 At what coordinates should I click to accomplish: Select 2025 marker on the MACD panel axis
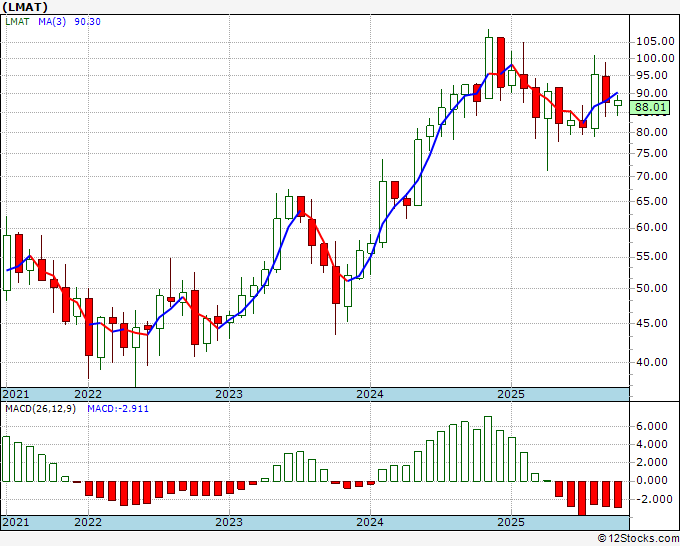pyautogui.click(x=511, y=522)
